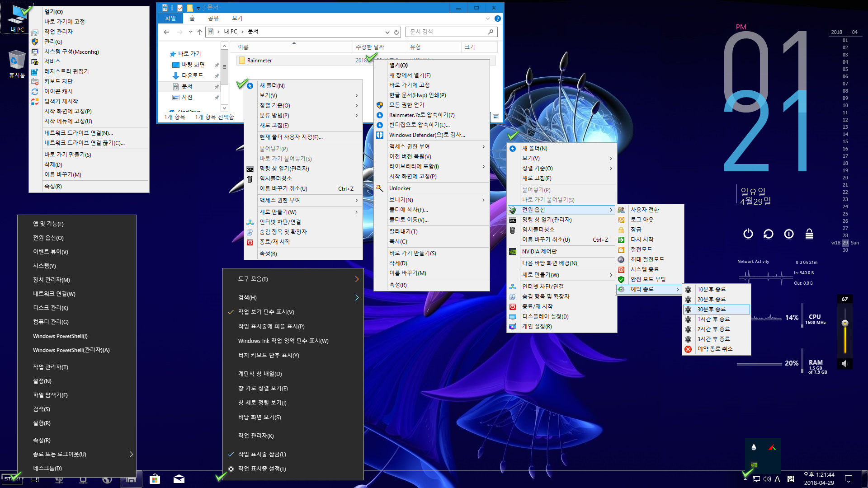Choose Unlocker in folder context menu
Image resolution: width=868 pixels, height=488 pixels.
431,188
